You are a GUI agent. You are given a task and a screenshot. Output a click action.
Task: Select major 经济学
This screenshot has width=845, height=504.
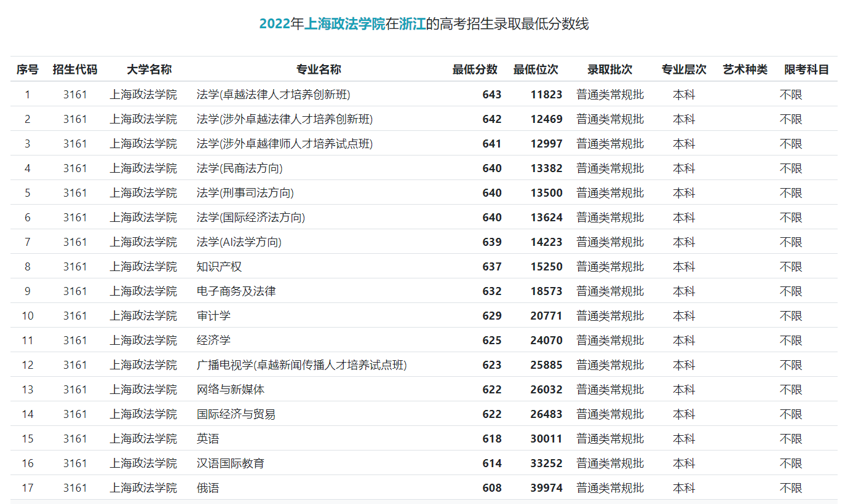[213, 341]
